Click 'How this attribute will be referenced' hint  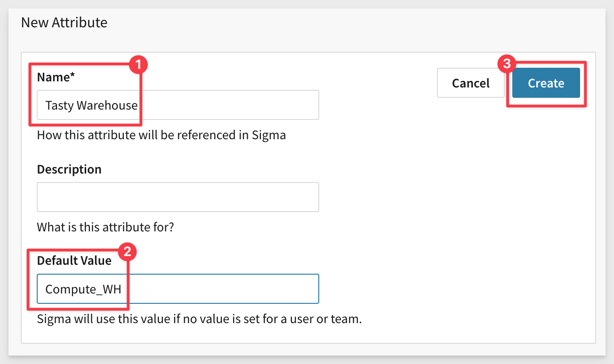(161, 135)
